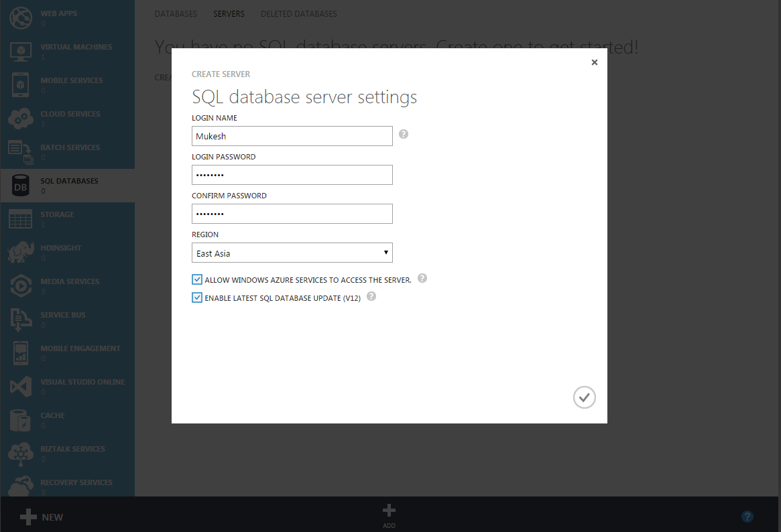This screenshot has height=532, width=781.
Task: Click the Visual Studio Online sidebar label
Action: (82, 382)
